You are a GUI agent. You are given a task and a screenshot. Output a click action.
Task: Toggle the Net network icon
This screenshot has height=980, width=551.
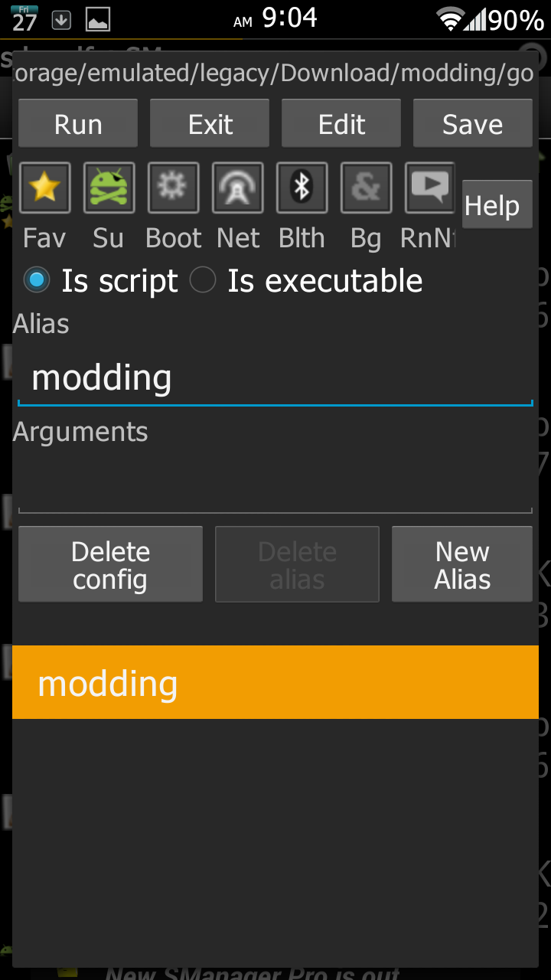[x=238, y=188]
